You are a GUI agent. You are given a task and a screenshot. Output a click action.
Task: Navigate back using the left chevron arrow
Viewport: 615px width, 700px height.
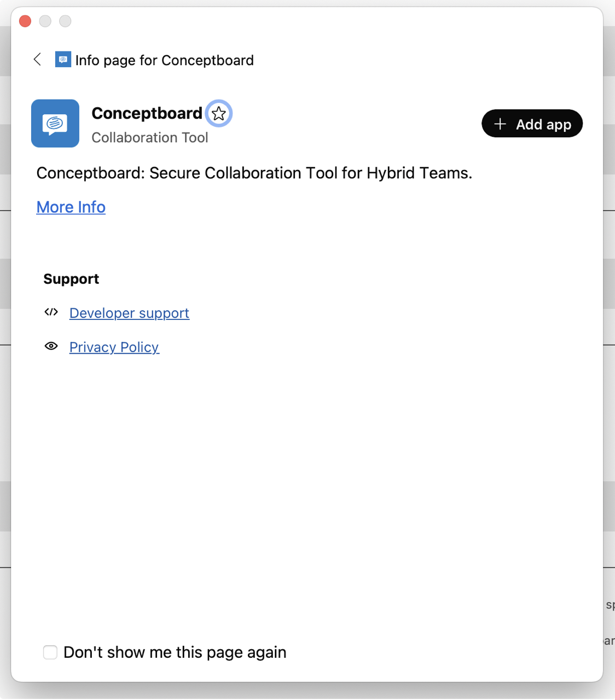coord(37,60)
